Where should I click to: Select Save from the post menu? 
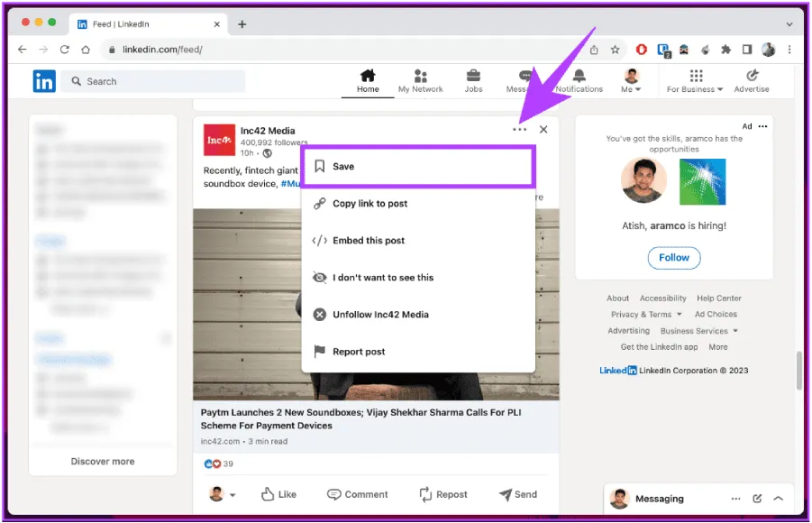pos(418,167)
